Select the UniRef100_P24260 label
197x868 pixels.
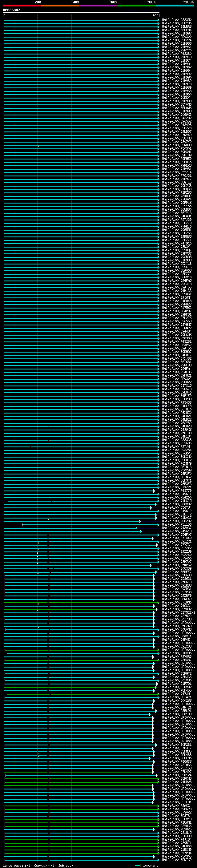(177, 497)
